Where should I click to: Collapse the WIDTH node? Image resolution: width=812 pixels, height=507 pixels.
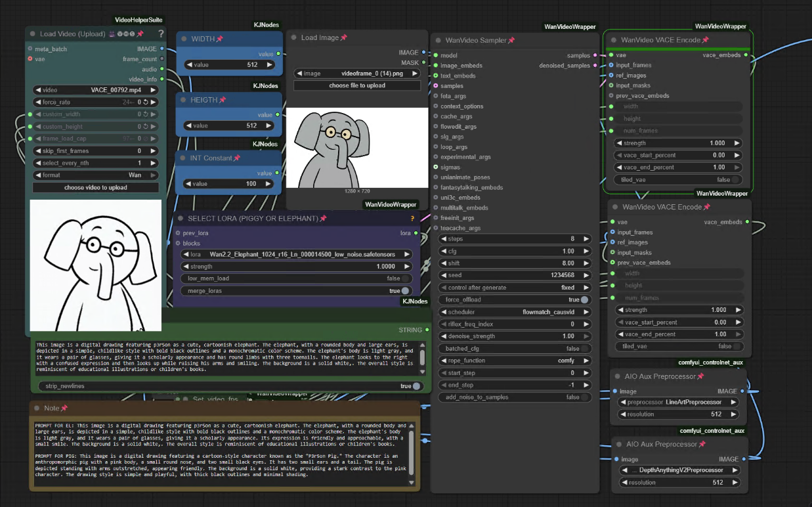click(184, 39)
